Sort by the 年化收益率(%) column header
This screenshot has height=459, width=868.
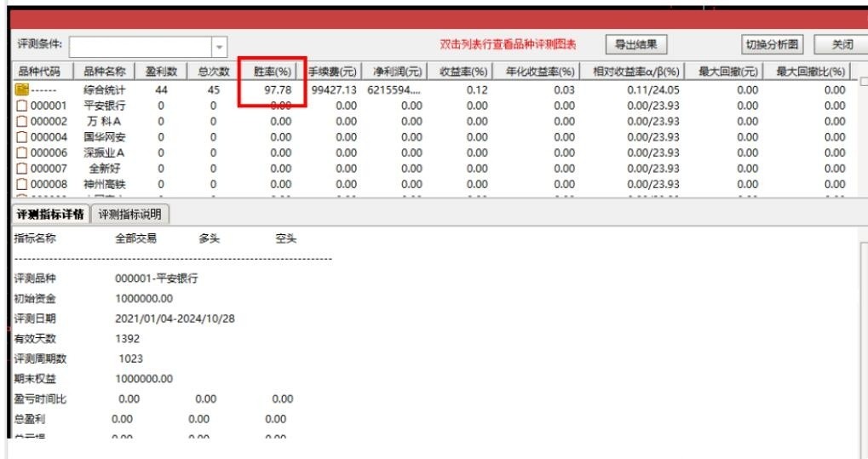tap(539, 72)
